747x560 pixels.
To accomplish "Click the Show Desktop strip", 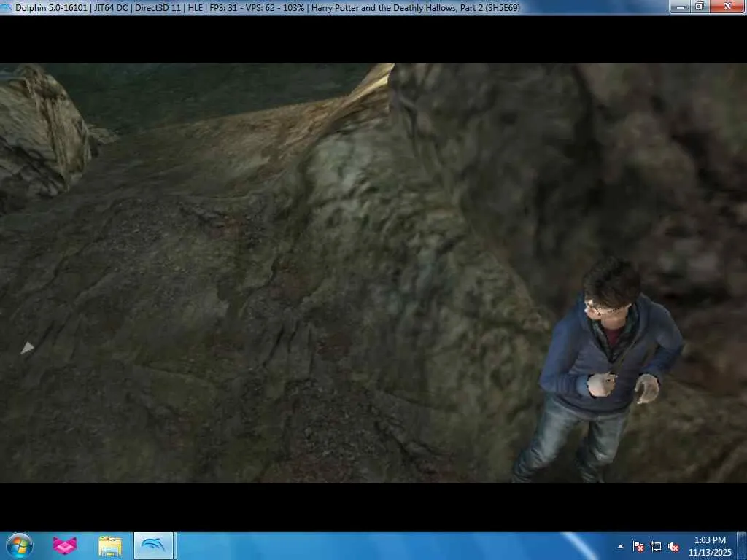I will point(742,545).
